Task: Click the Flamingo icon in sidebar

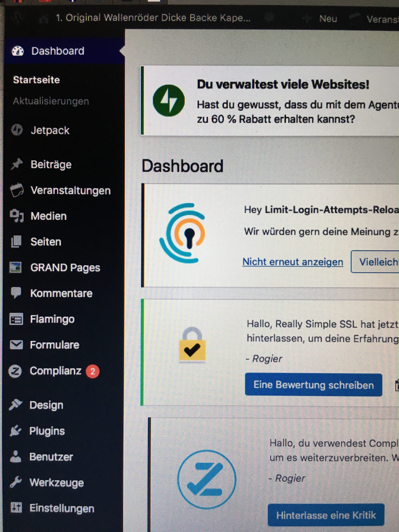Action: coord(16,319)
